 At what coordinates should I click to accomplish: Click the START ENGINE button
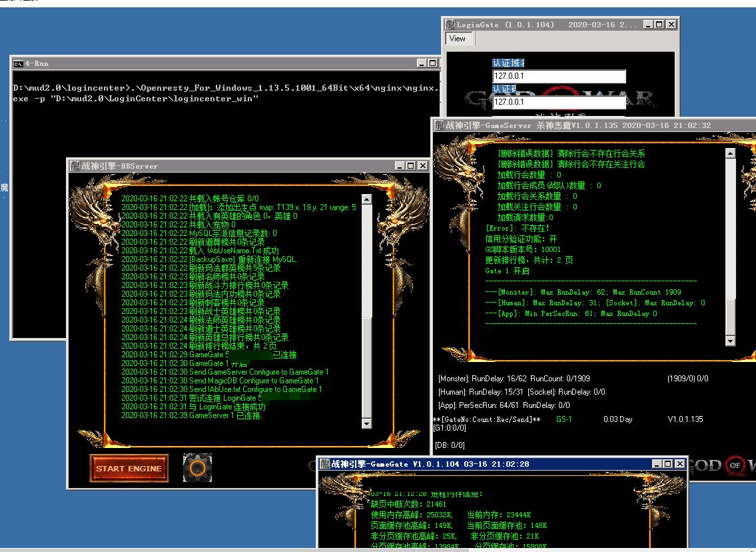coord(129,468)
